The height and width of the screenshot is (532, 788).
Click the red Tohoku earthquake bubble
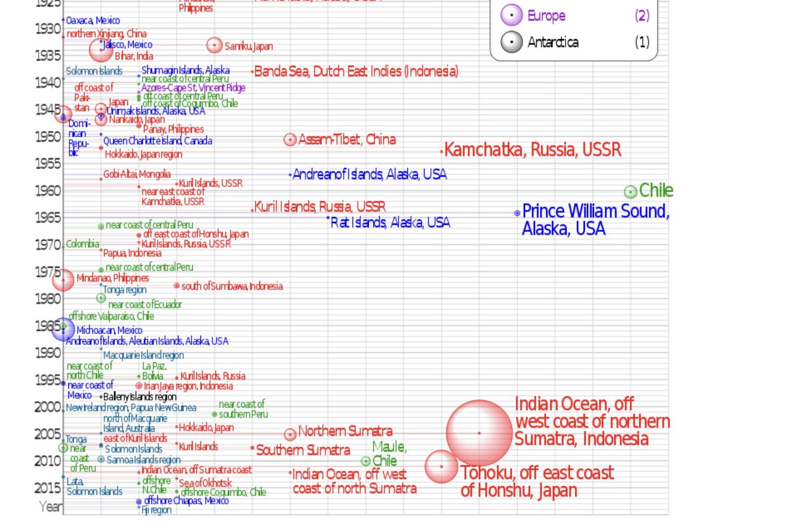point(441,466)
